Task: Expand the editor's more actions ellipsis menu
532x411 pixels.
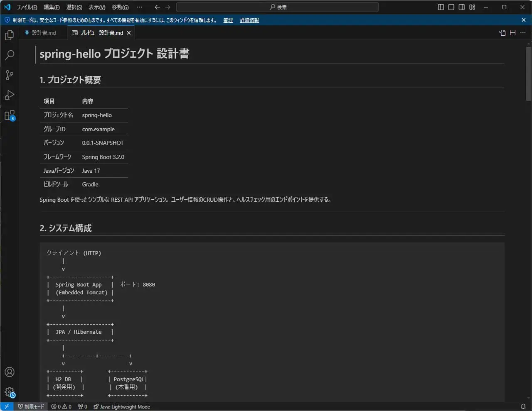Action: tap(523, 33)
